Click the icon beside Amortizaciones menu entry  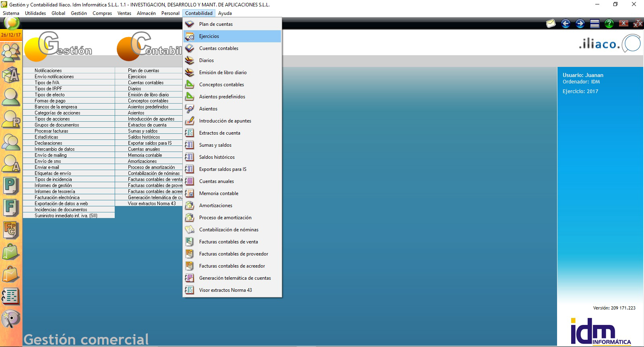pos(190,206)
